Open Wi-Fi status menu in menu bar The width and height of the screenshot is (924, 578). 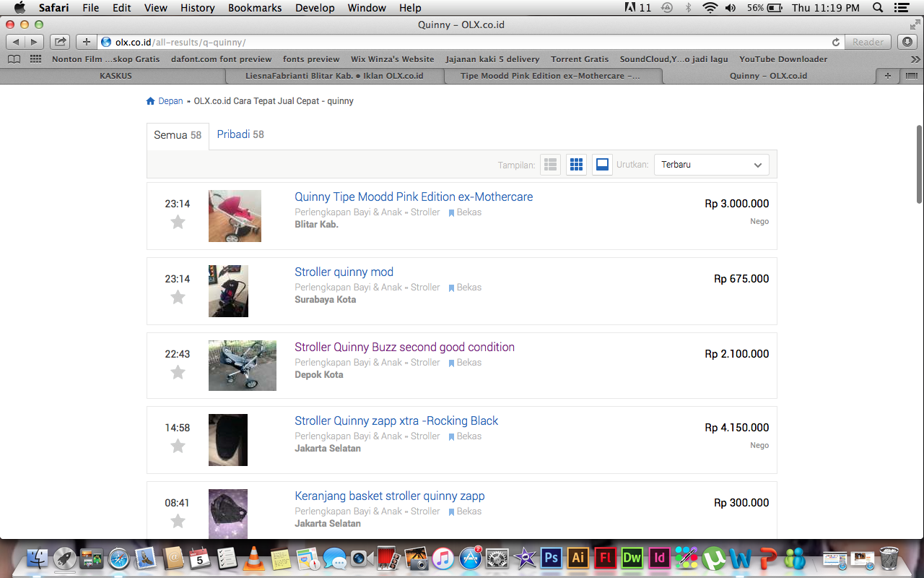pos(710,8)
